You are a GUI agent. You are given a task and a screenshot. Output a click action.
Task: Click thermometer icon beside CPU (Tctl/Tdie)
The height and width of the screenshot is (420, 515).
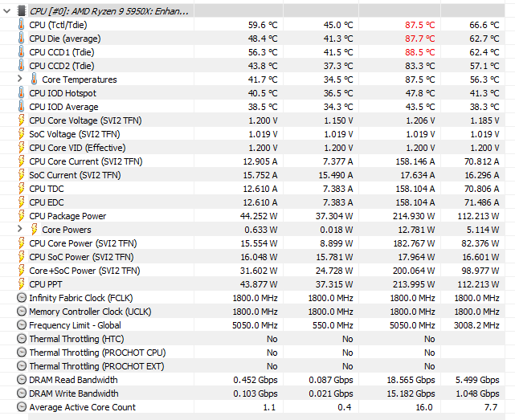click(22, 25)
